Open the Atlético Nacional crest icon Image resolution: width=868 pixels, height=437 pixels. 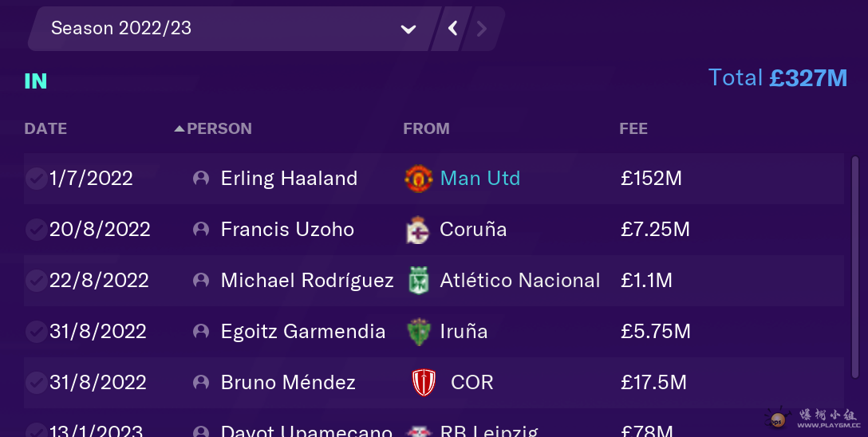(x=419, y=281)
